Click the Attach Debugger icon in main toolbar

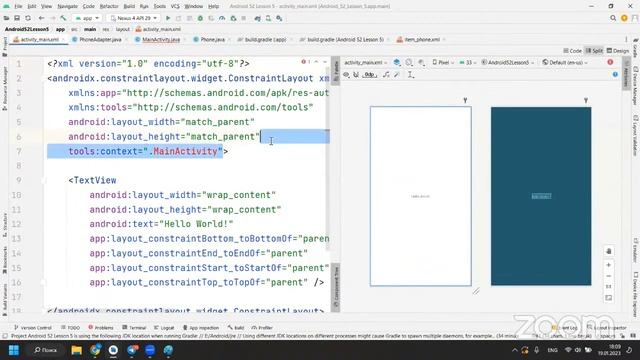[x=233, y=18]
